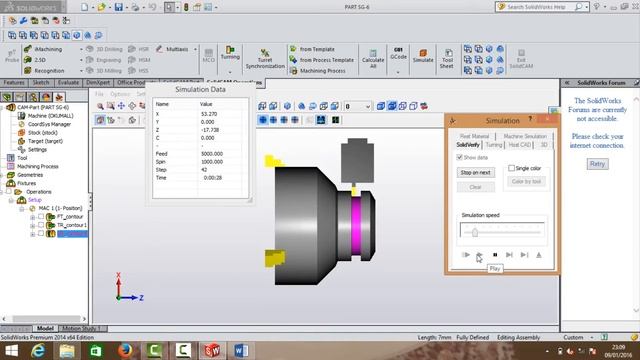The image size is (640, 360).
Task: Open the Machine Simulation tab
Action: pyautogui.click(x=524, y=136)
